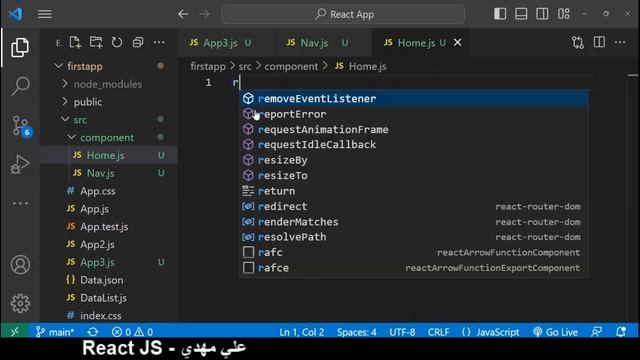Click the VS Code logo icon
Viewport: 640px width, 360px height.
16,14
